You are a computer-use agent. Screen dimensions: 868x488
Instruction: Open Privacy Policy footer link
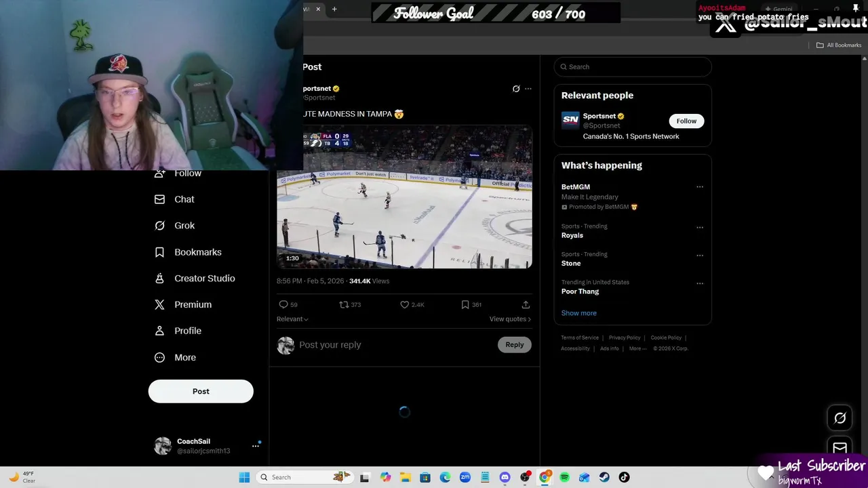(625, 338)
